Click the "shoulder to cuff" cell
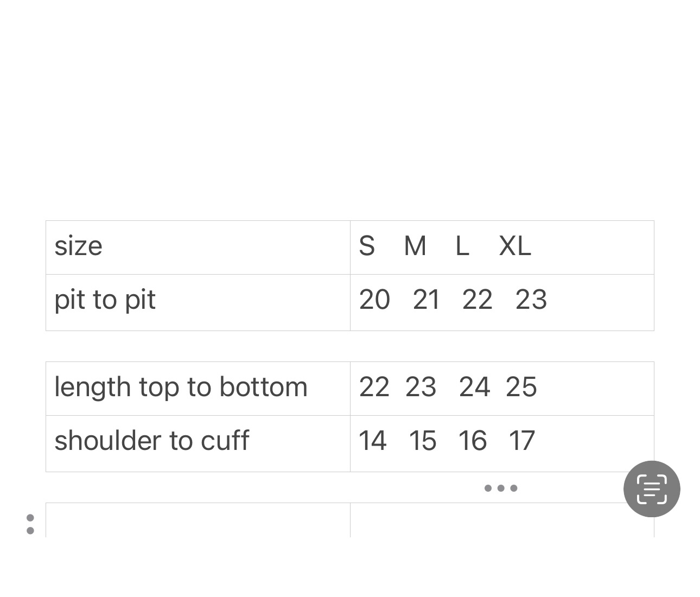Viewport: 700px width, 597px height. 152,441
